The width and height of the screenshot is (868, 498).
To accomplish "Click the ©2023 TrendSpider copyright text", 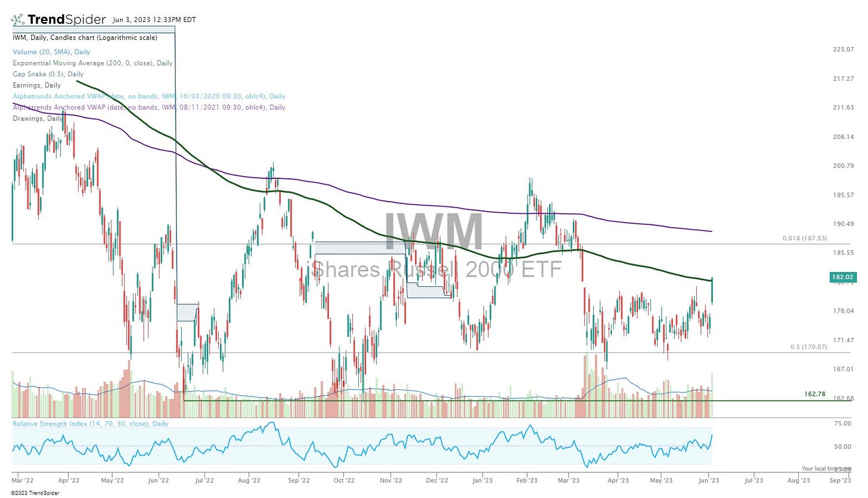I will click(36, 493).
